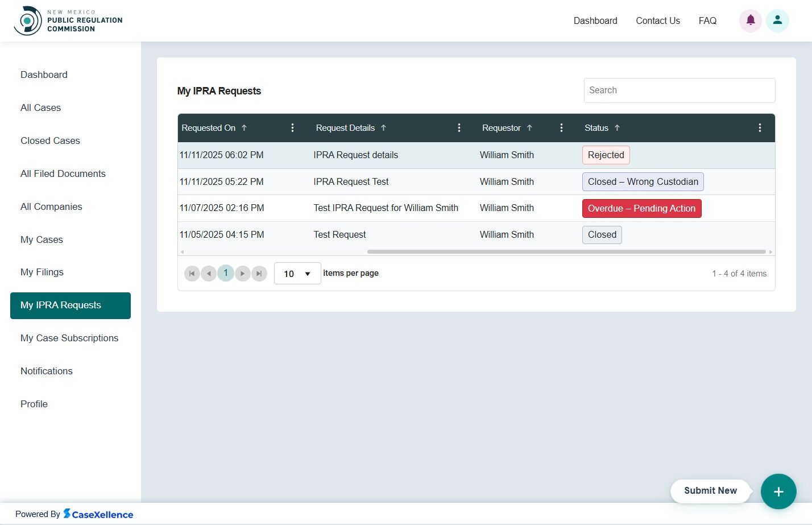Image resolution: width=812 pixels, height=525 pixels.
Task: Open Closed Cases in the sidebar
Action: pos(50,140)
